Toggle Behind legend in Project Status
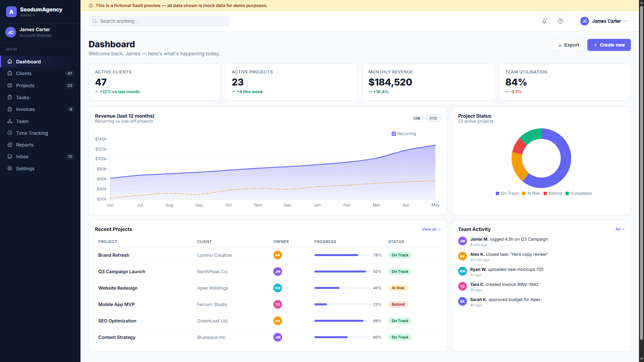Screen dimensions: 644x362 (x=553, y=193)
